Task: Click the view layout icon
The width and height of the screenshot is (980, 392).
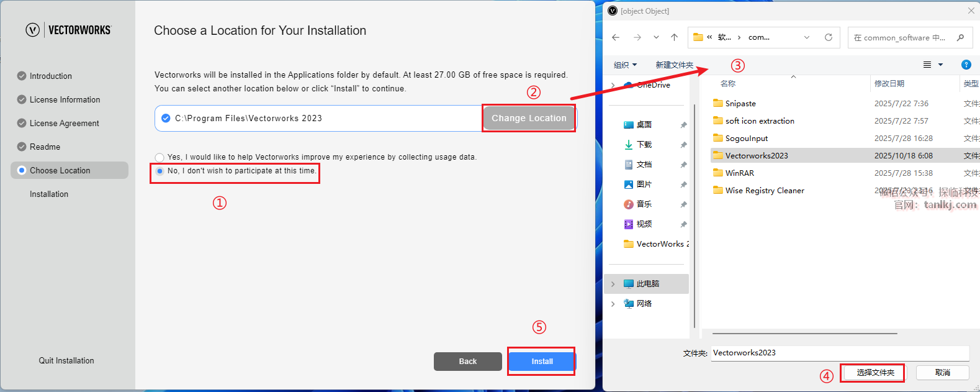Action: pos(927,65)
